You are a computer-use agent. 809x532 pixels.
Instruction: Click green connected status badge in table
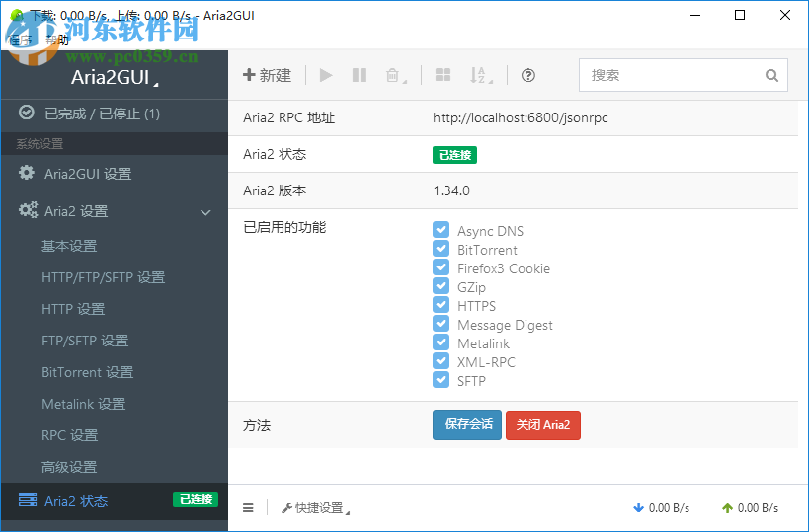pyautogui.click(x=454, y=155)
